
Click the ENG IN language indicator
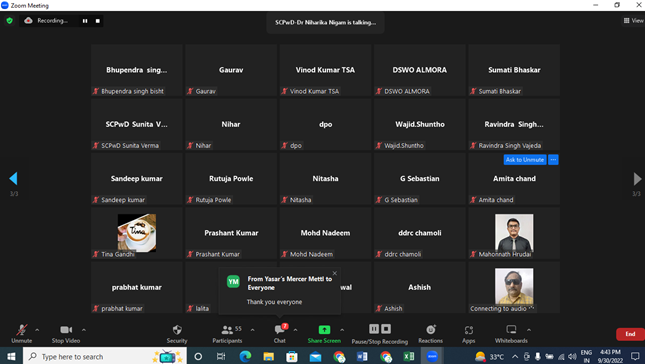[x=586, y=356]
